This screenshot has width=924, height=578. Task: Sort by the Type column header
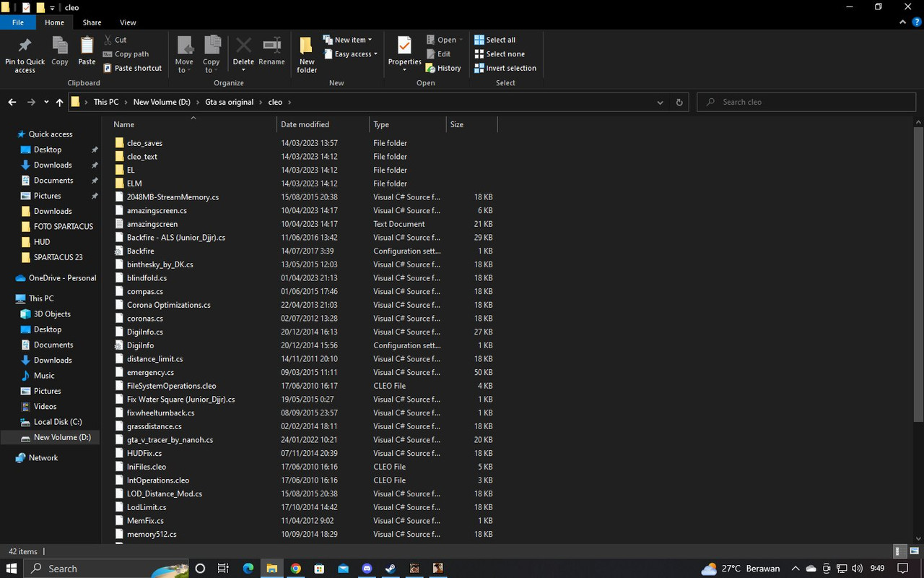pyautogui.click(x=408, y=124)
